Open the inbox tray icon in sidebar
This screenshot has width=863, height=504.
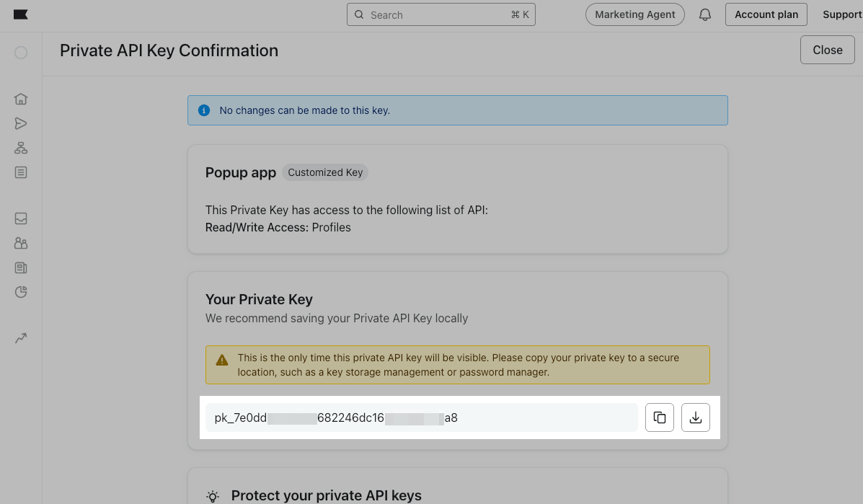point(21,218)
